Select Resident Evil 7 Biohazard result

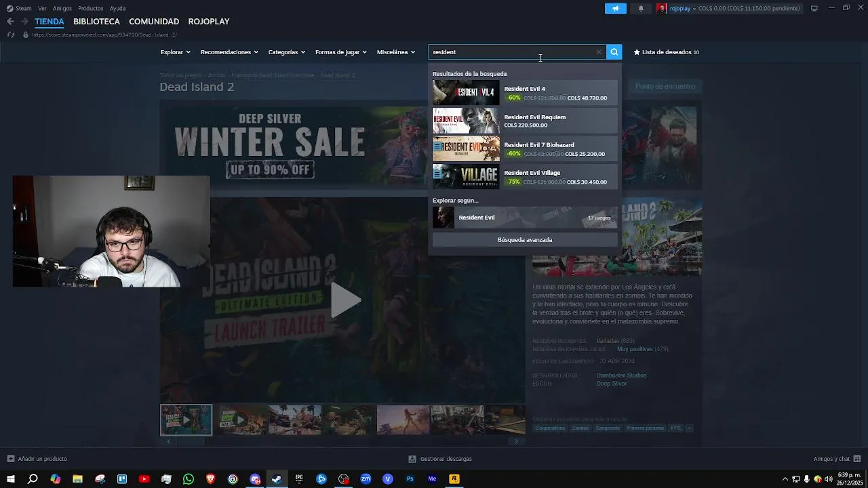coord(525,149)
